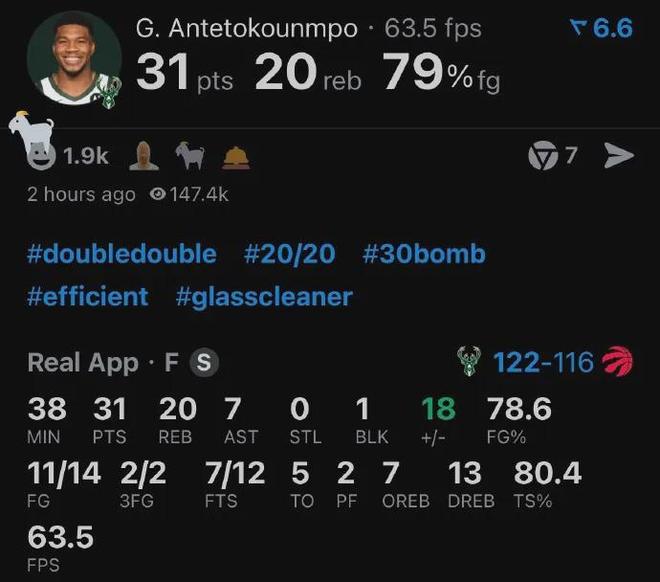Click the G. Antetokounmpo player name
Viewport: 660px width, 582px height.
coord(246,29)
